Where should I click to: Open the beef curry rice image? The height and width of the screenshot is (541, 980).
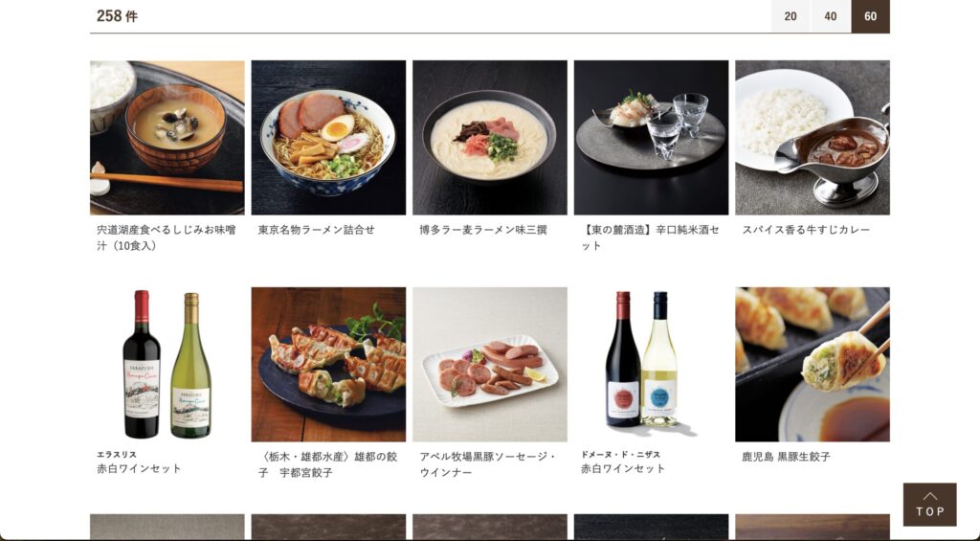[812, 138]
